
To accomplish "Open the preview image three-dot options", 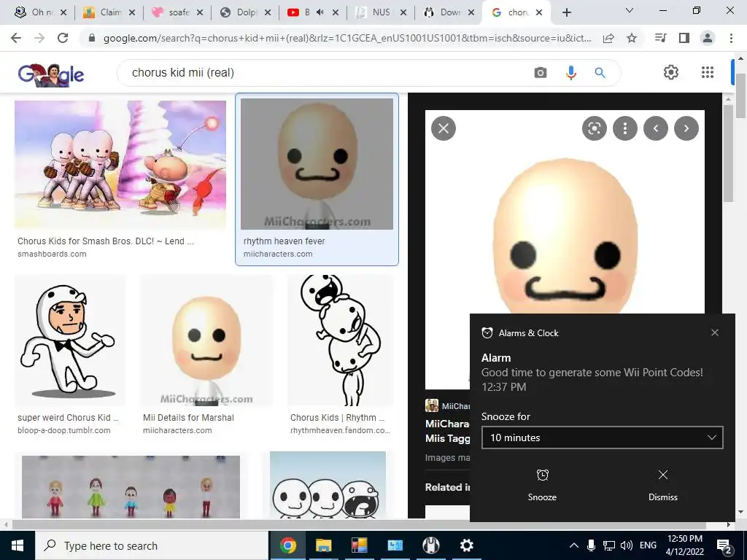I will 625,128.
